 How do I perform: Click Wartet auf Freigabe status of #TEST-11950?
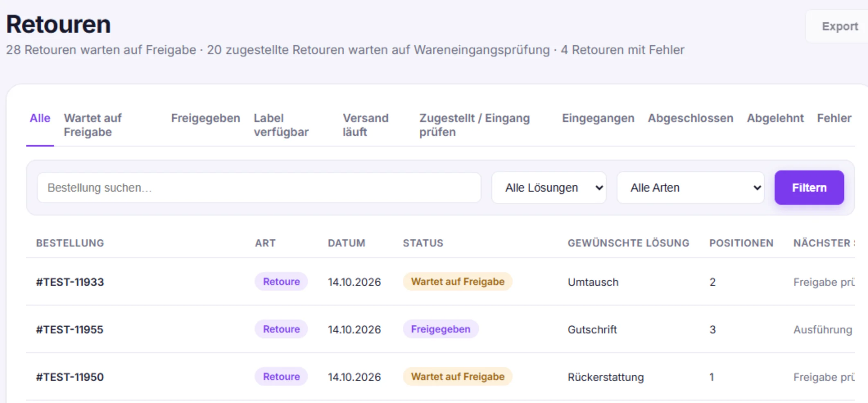[x=458, y=377]
